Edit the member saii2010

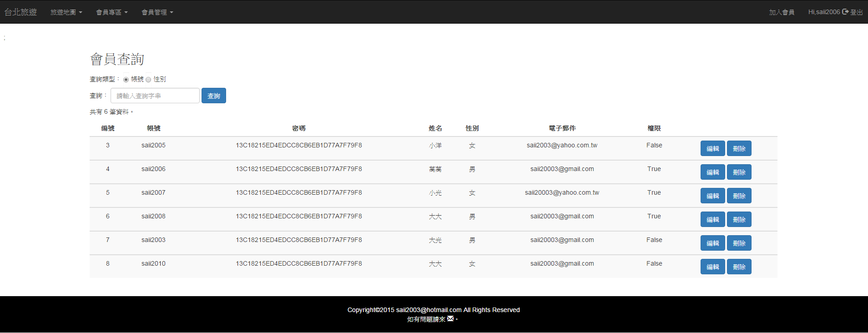(712, 267)
